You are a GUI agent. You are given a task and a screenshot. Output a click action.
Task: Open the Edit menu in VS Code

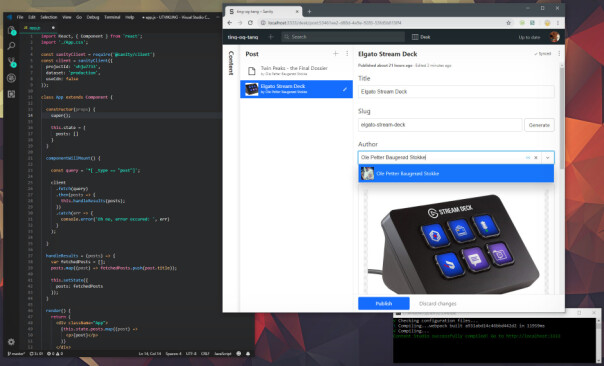(x=32, y=17)
